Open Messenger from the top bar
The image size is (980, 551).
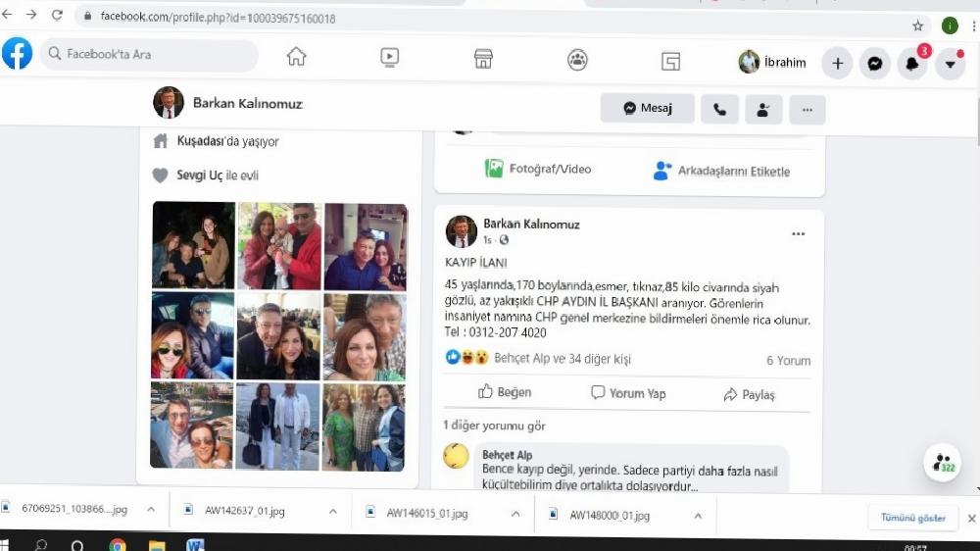(x=874, y=64)
